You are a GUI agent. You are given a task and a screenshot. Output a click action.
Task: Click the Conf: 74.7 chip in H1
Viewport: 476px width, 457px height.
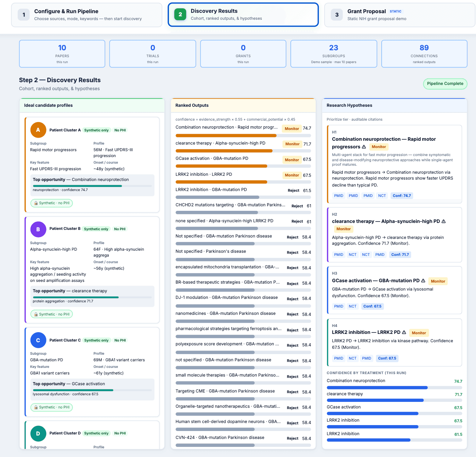[402, 196]
